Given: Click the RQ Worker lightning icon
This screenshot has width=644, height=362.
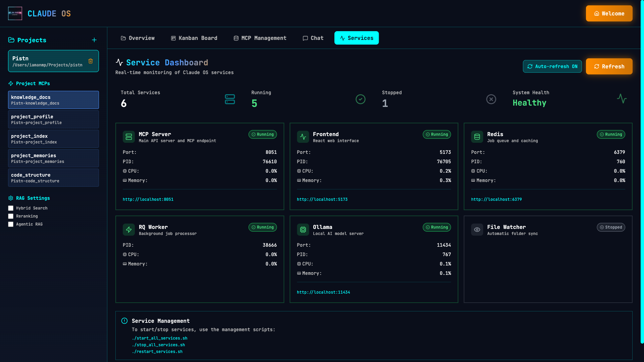Looking at the screenshot, I should tap(129, 230).
